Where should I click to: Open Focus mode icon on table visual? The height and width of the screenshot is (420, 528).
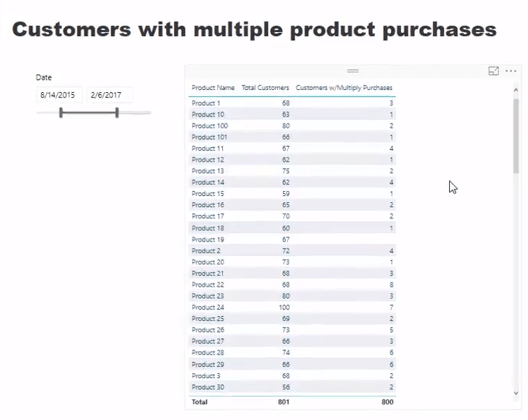point(493,71)
